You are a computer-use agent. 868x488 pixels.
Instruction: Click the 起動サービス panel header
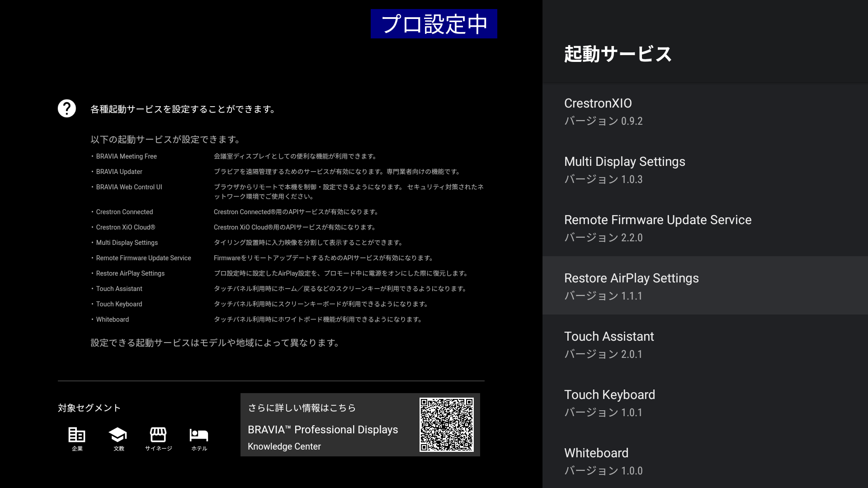click(x=618, y=54)
